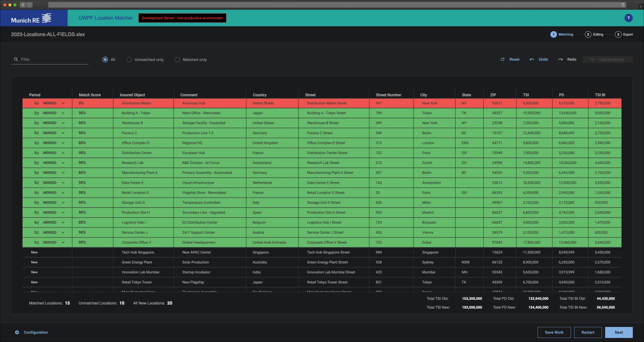Image resolution: width=644 pixels, height=342 pixels.
Task: Click the unlink icon for Research Lab row
Action: point(36,163)
